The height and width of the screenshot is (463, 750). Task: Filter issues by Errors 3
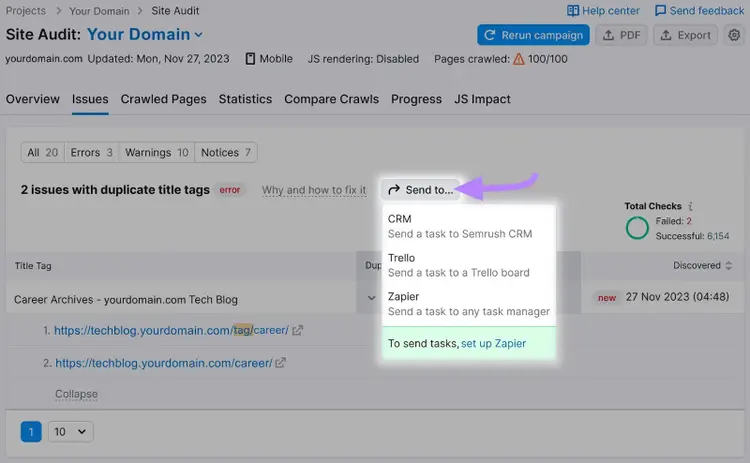click(91, 152)
